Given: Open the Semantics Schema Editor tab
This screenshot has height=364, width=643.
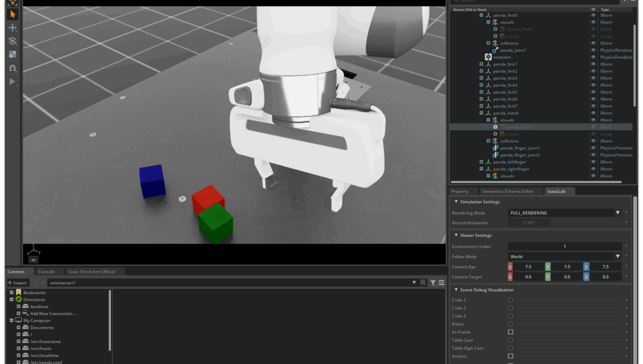Looking at the screenshot, I should click(507, 192).
